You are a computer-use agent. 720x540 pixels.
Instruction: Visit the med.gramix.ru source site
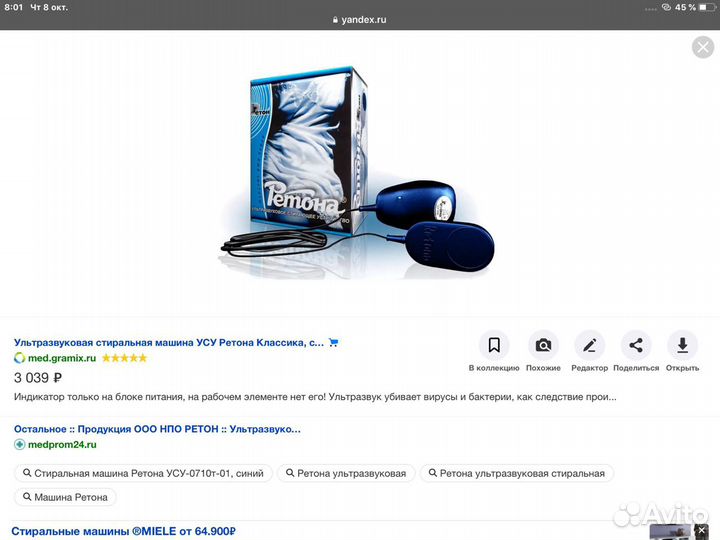coord(62,358)
